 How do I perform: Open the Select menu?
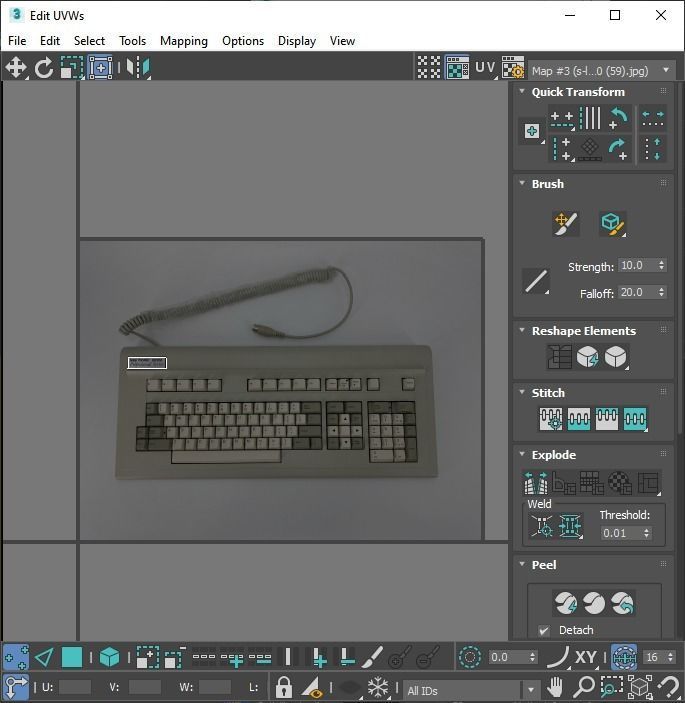(89, 41)
